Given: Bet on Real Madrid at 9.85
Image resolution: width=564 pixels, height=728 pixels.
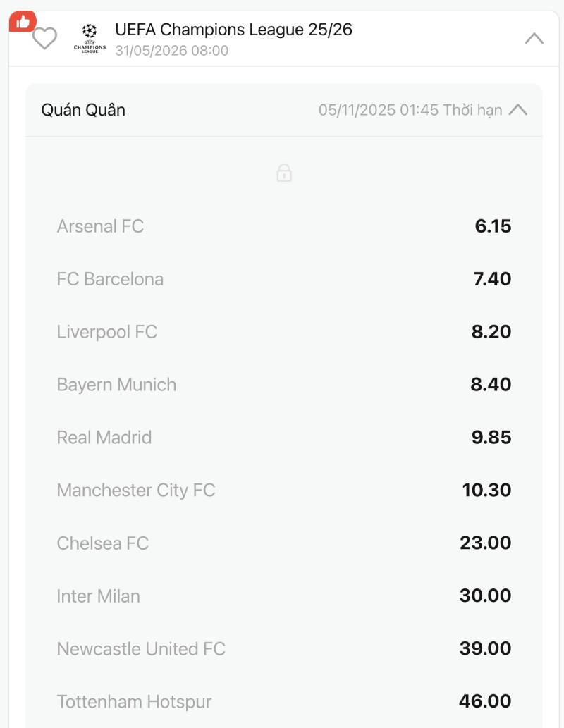Looking at the screenshot, I should pos(491,438).
